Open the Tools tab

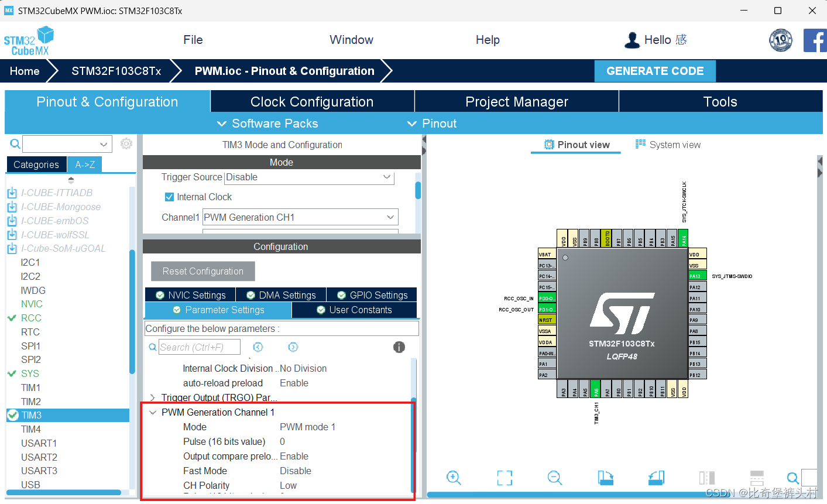pyautogui.click(x=720, y=101)
